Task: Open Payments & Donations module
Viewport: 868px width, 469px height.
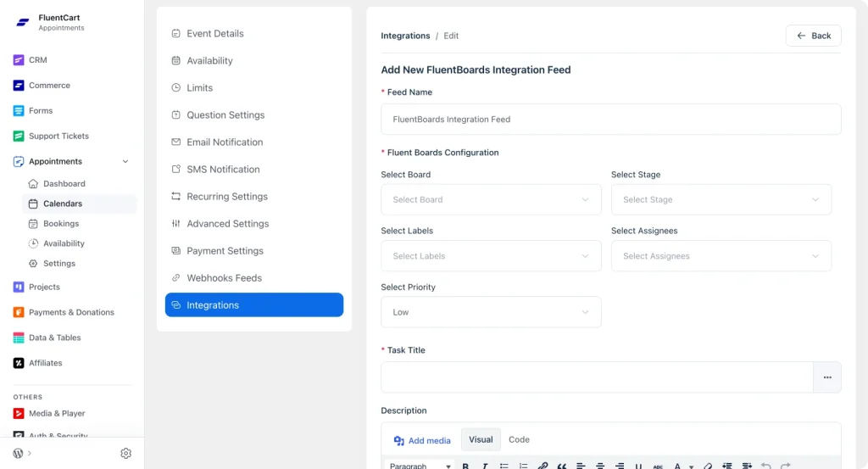Action: 63,312
